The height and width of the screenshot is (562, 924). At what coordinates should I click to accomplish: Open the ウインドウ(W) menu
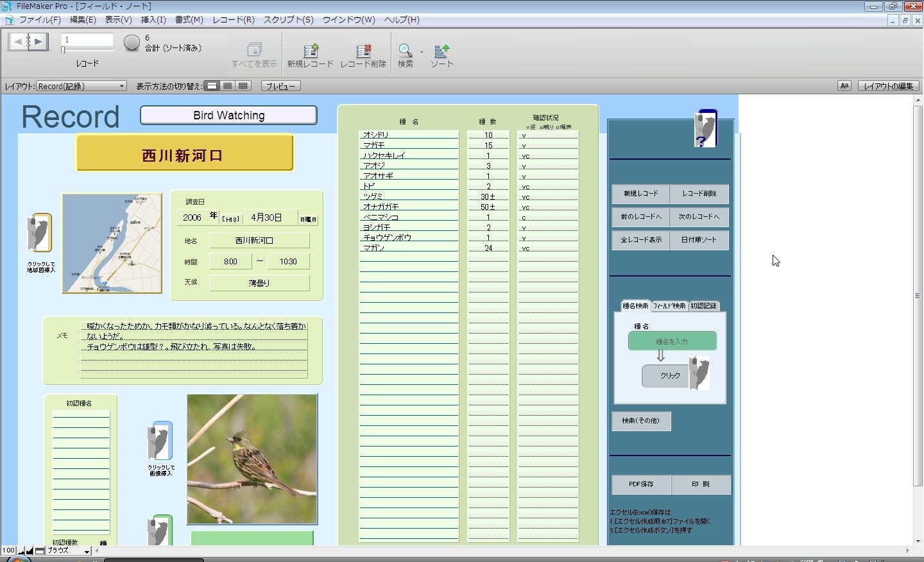(349, 20)
